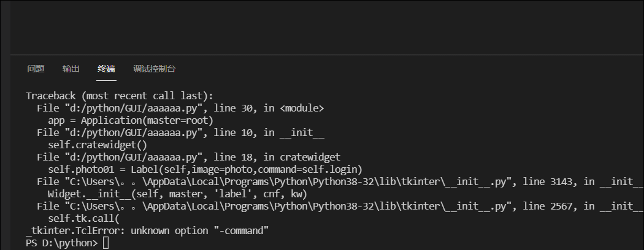Show the 调试控制台 debug console tab
The image size is (644, 250).
pos(154,69)
